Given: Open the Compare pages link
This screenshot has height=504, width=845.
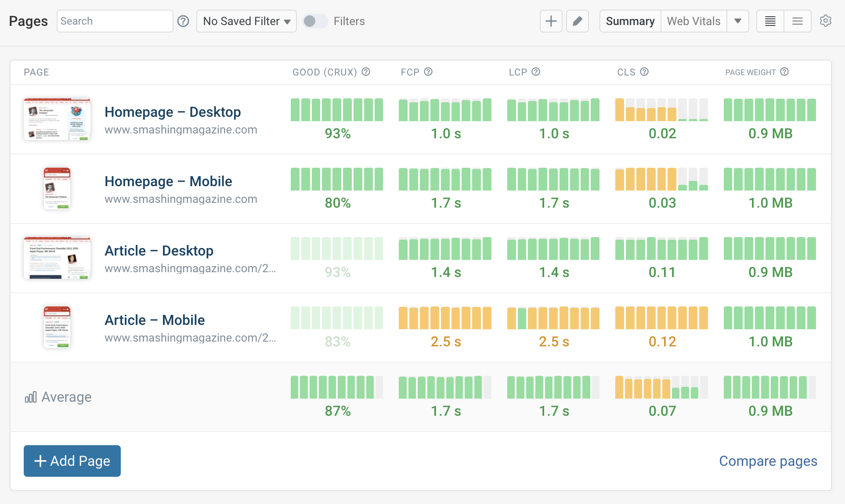Looking at the screenshot, I should 768,461.
